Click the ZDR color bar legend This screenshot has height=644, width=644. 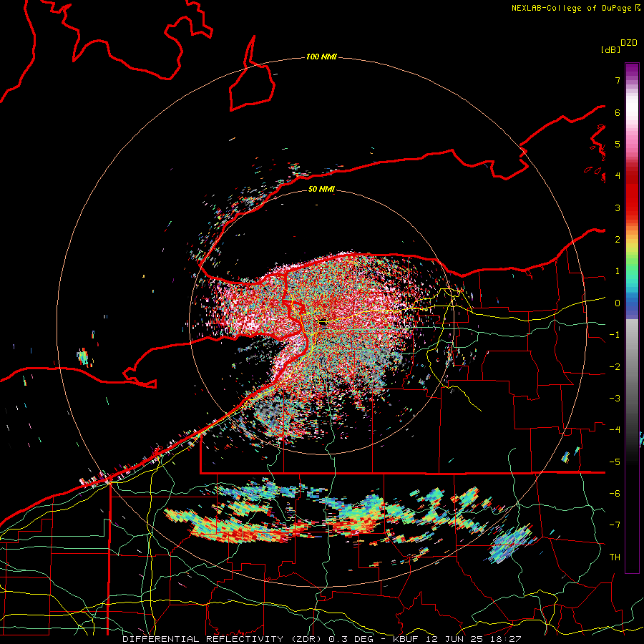click(632, 318)
